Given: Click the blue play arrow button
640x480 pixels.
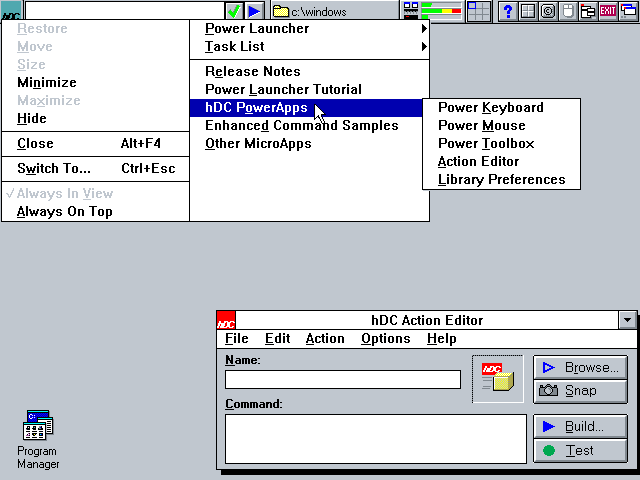Looking at the screenshot, I should coord(255,11).
